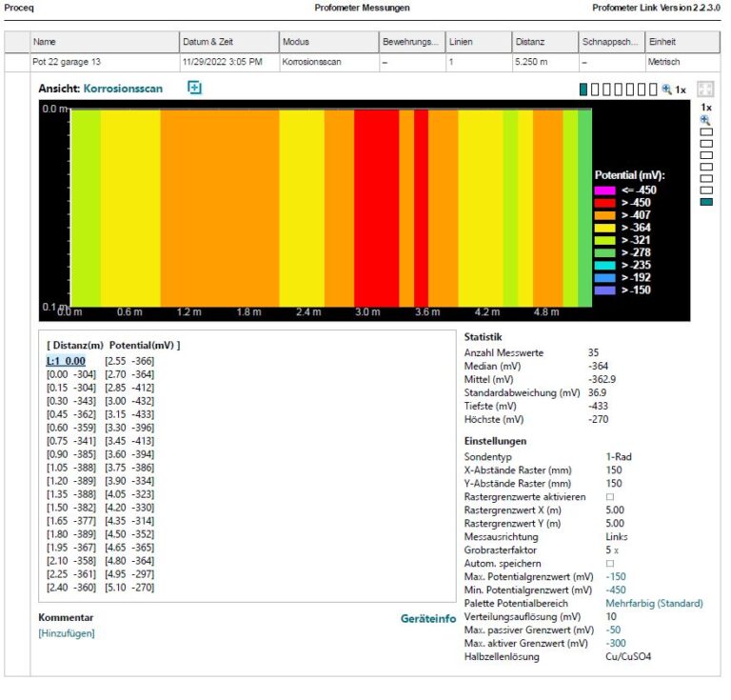Open Palette Potentialbereich Mehrfarbig (Standard) option
The width and height of the screenshot is (731, 700).
pyautogui.click(x=654, y=603)
